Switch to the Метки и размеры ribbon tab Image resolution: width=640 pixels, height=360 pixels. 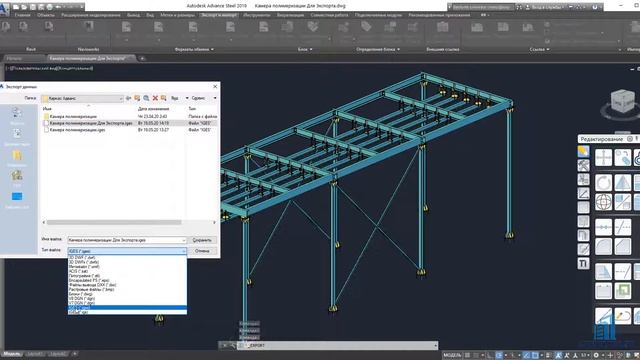[x=178, y=15]
